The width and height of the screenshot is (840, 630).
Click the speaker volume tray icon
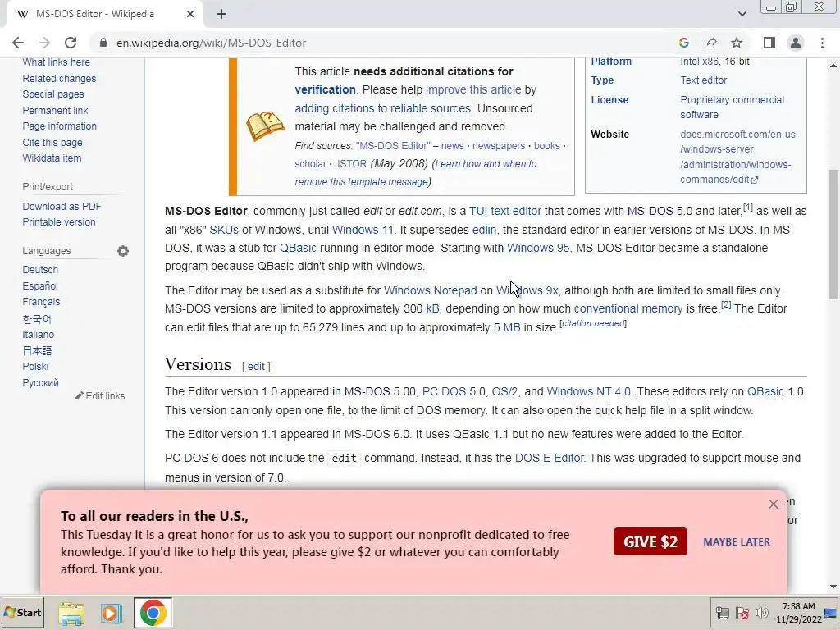(761, 613)
